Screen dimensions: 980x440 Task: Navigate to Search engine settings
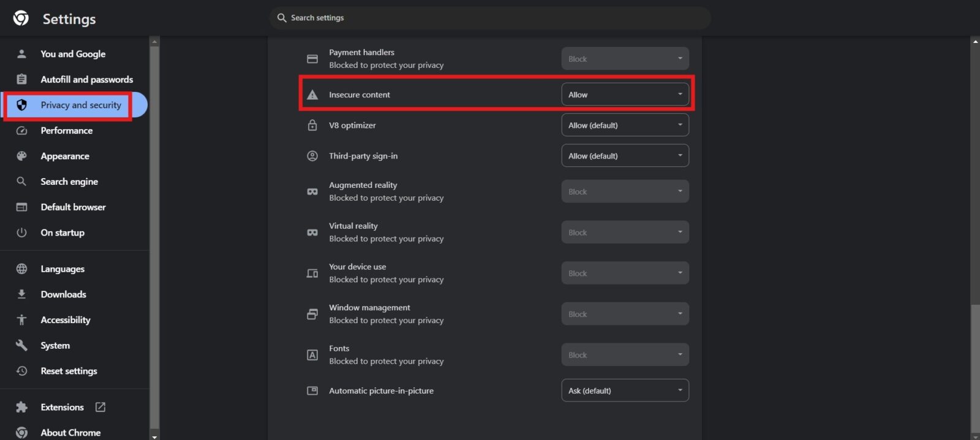click(69, 182)
